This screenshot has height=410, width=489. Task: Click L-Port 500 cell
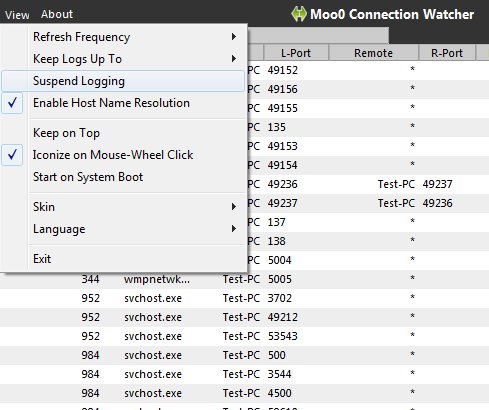coord(277,355)
